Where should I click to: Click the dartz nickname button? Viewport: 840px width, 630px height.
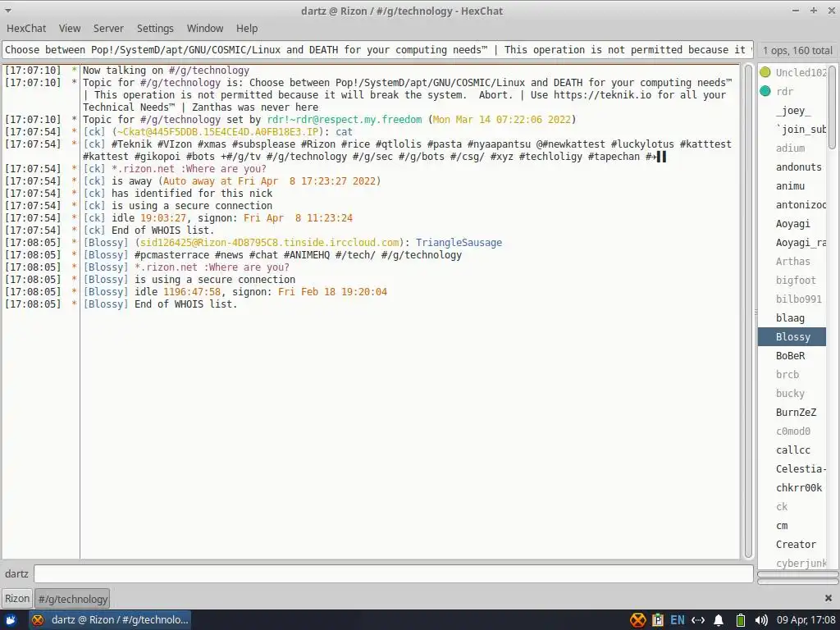tap(16, 573)
